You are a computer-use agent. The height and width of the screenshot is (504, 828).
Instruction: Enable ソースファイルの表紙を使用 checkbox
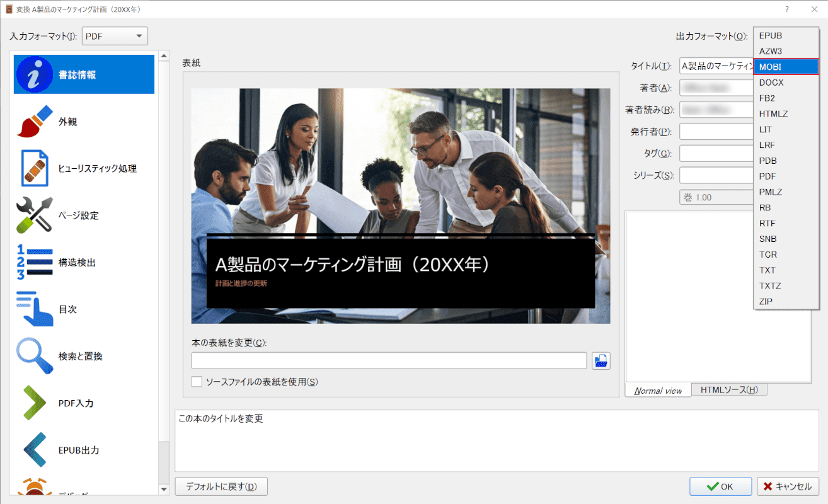click(197, 382)
